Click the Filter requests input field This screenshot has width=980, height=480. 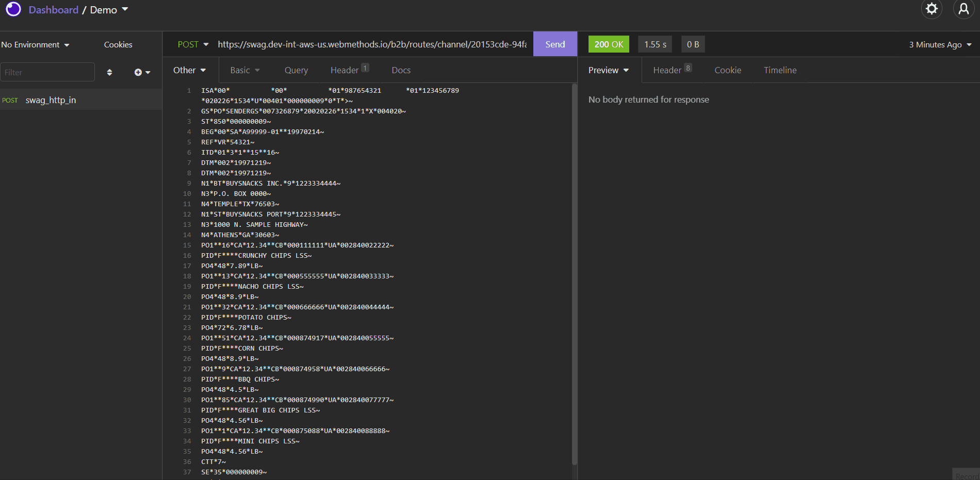point(47,72)
